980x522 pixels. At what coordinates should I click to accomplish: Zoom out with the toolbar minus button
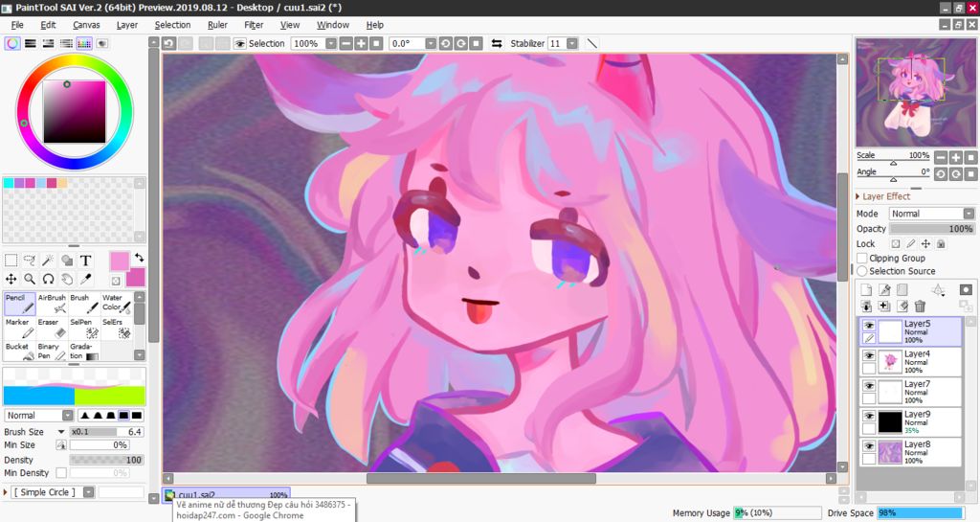346,44
